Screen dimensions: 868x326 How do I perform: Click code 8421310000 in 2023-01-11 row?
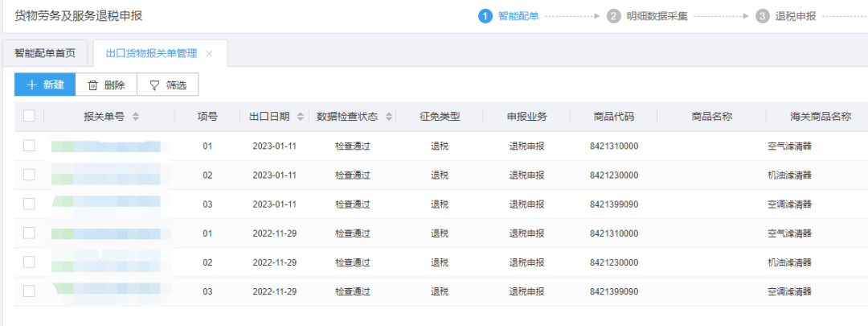[x=614, y=146]
